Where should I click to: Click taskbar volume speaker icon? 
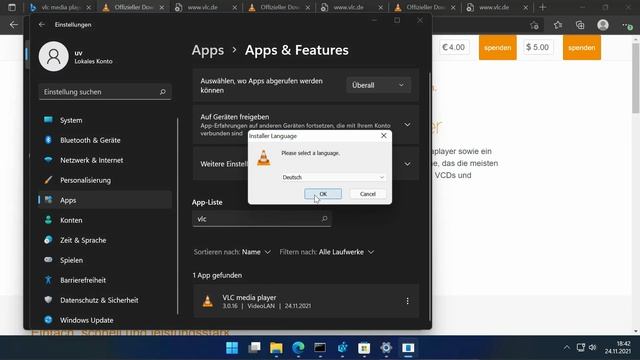point(593,348)
